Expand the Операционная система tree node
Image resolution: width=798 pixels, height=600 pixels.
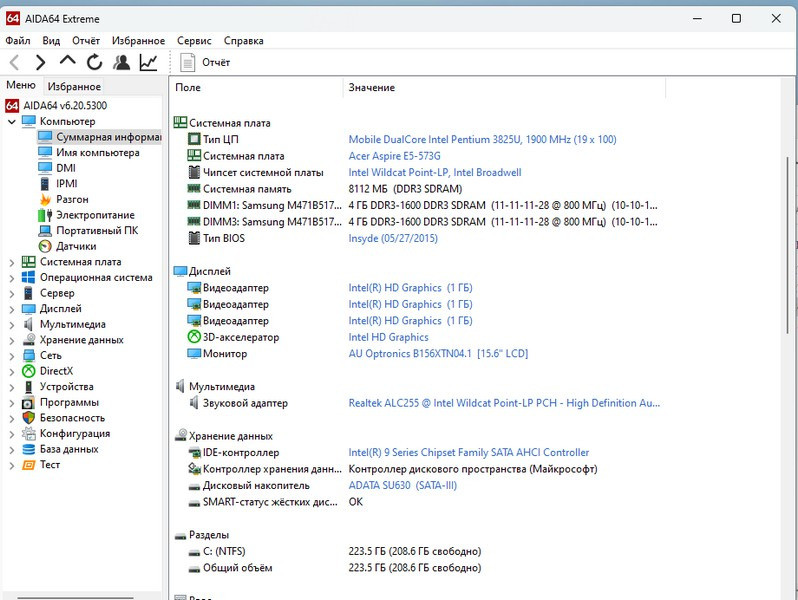(x=12, y=278)
